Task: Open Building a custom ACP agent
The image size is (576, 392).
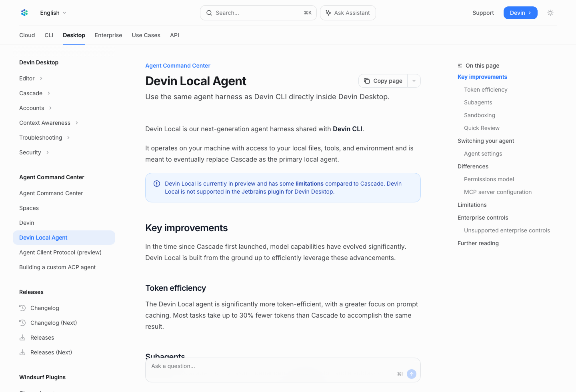Action: (x=58, y=267)
